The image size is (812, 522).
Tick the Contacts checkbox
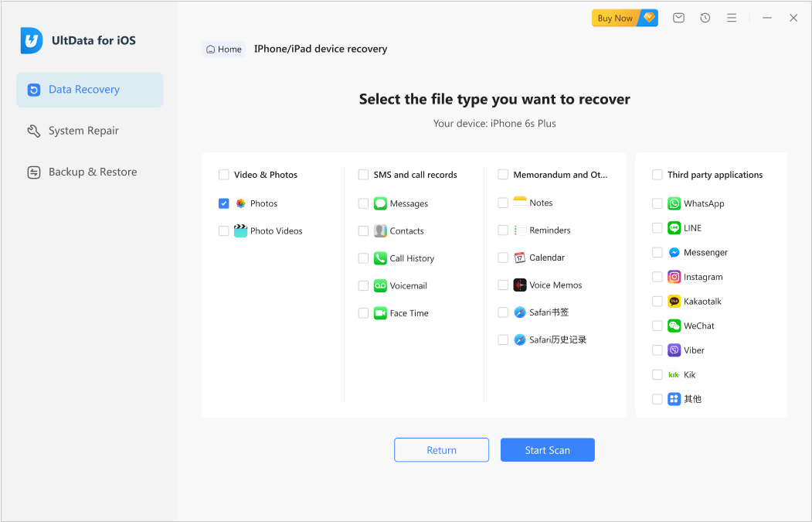tap(364, 230)
